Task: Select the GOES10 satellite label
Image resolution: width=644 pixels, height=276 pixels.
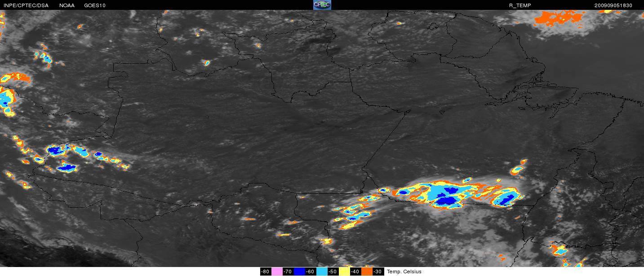Action: (95, 5)
